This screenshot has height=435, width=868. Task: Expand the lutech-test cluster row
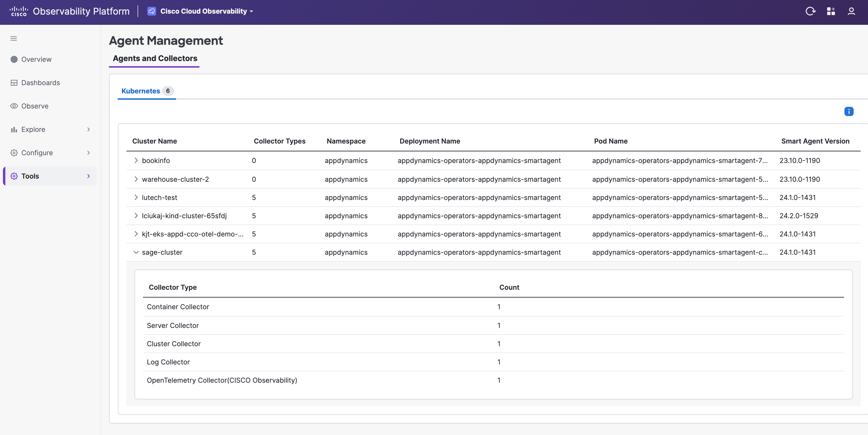[136, 197]
